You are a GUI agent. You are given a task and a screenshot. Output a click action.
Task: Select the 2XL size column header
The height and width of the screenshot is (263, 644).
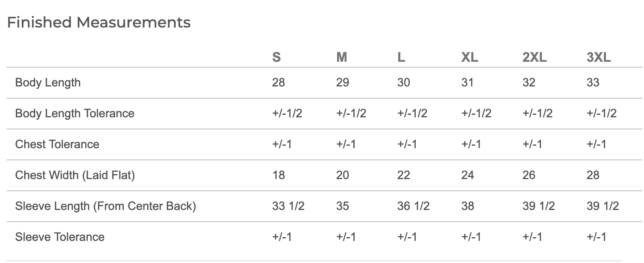[x=534, y=57]
